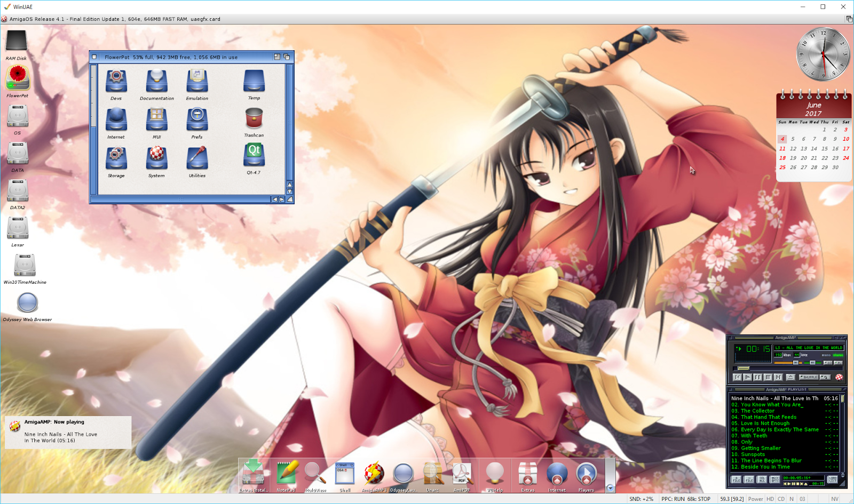Open the MUI drawer icon

(x=156, y=123)
